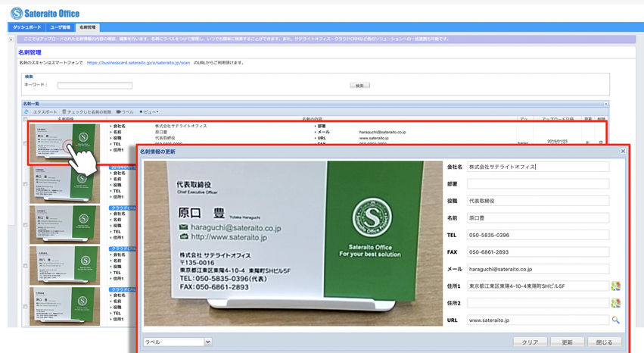Click the haraguchi@sateraito.co.jp email in first row

(x=382, y=133)
